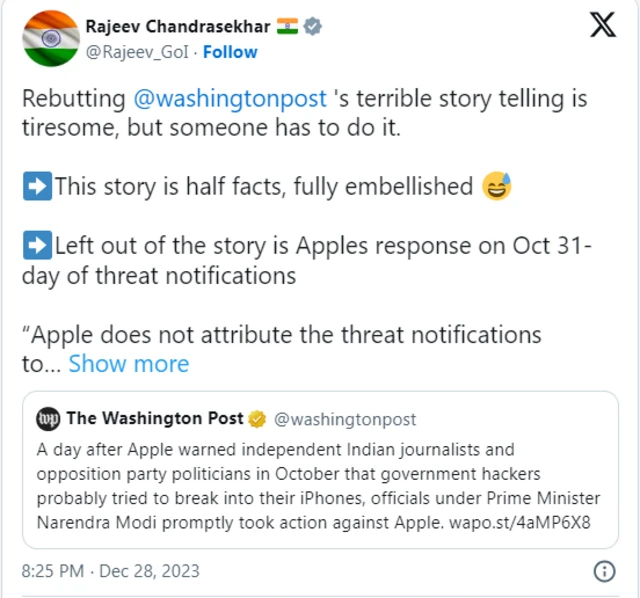This screenshot has height=598, width=640.
Task: Open Rajeev Chandrasekhar's profile picture
Action: [50, 39]
